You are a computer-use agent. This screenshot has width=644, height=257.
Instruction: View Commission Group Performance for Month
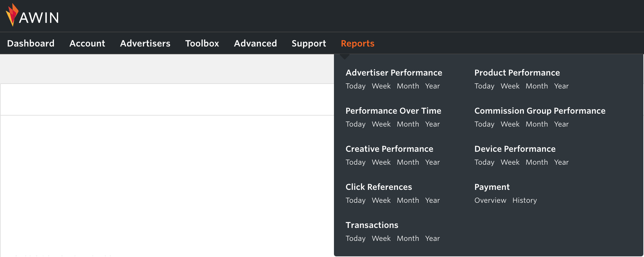coord(537,124)
